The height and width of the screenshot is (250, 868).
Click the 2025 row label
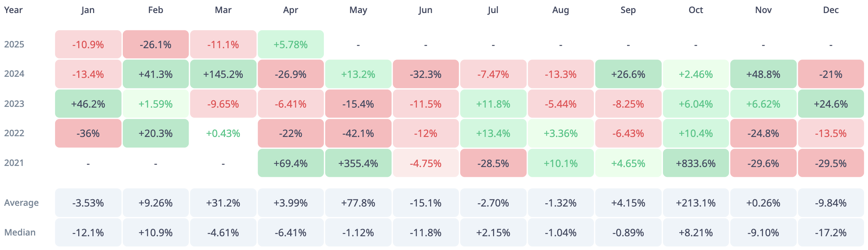[14, 45]
